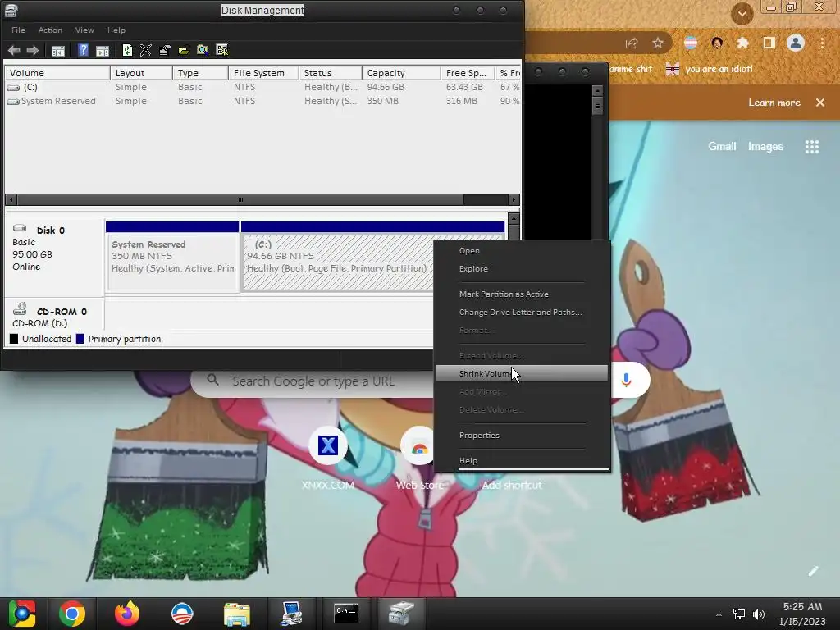Open the View menu in Disk Management
Viewport: 840px width, 630px height.
coord(84,30)
